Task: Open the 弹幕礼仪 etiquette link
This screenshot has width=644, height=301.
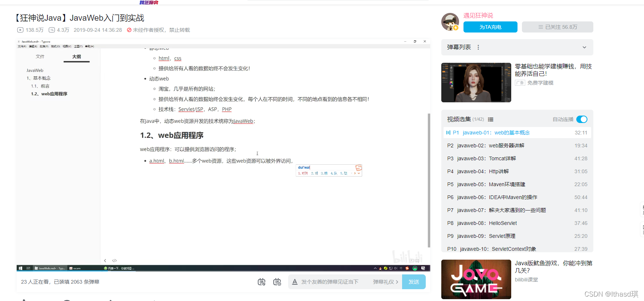Action: pyautogui.click(x=385, y=282)
